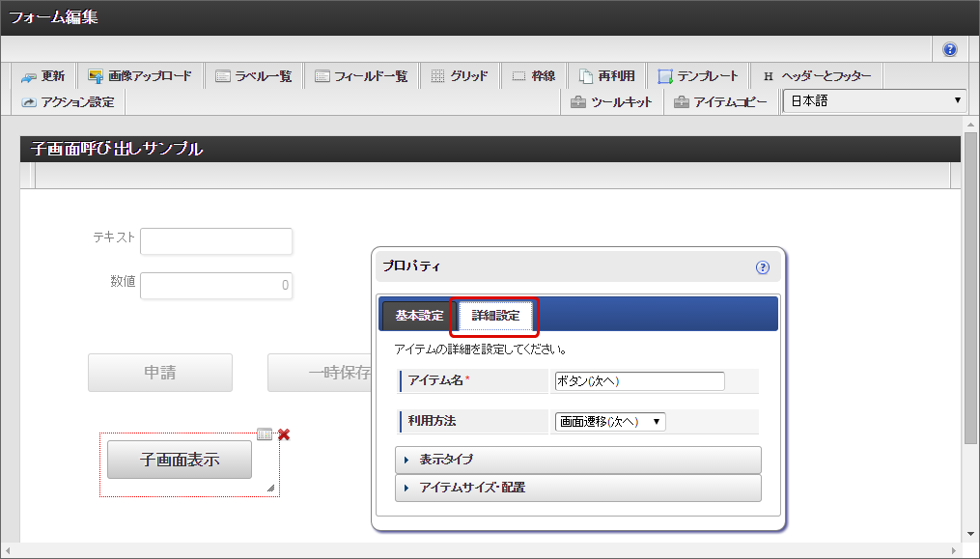
Task: Click the 利用方法 property label
Action: point(432,421)
